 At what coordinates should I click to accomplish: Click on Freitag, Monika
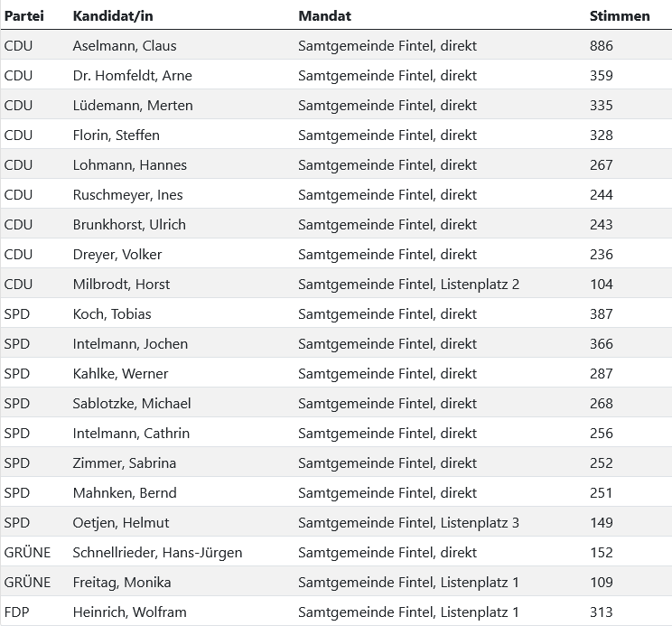pyautogui.click(x=122, y=582)
